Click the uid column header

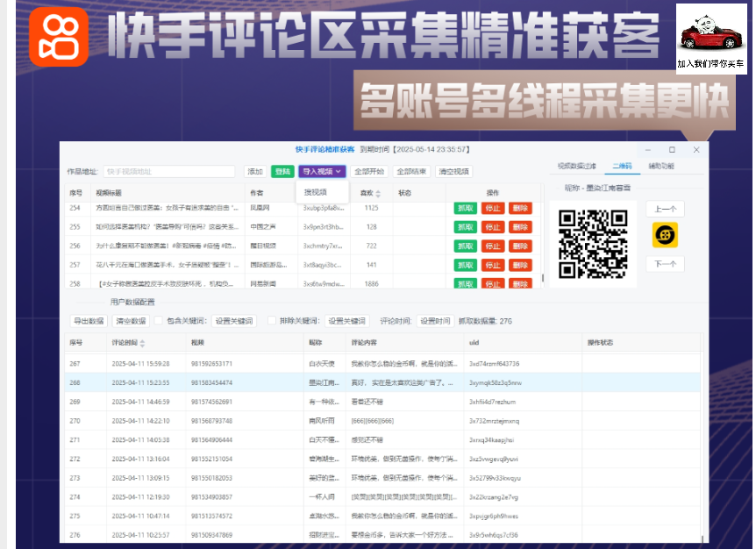[474, 343]
